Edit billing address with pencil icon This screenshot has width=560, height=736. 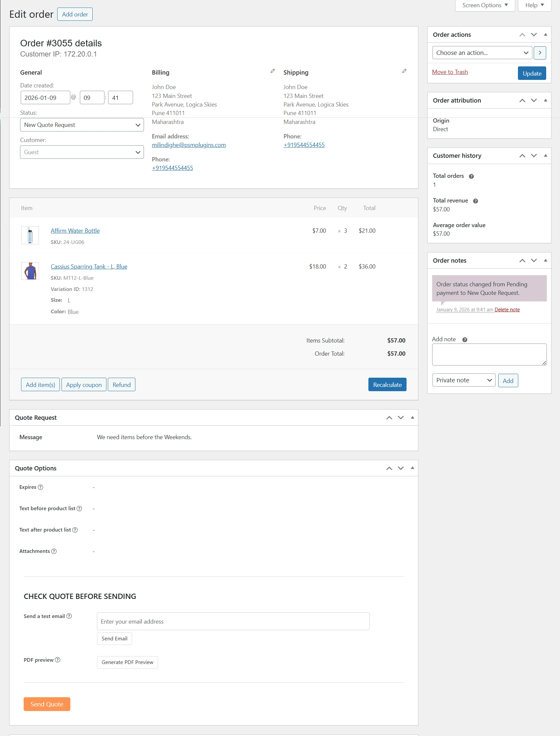click(272, 71)
